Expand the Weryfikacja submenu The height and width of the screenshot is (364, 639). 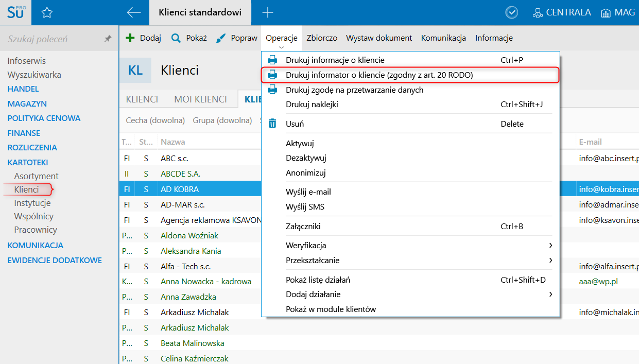point(550,245)
